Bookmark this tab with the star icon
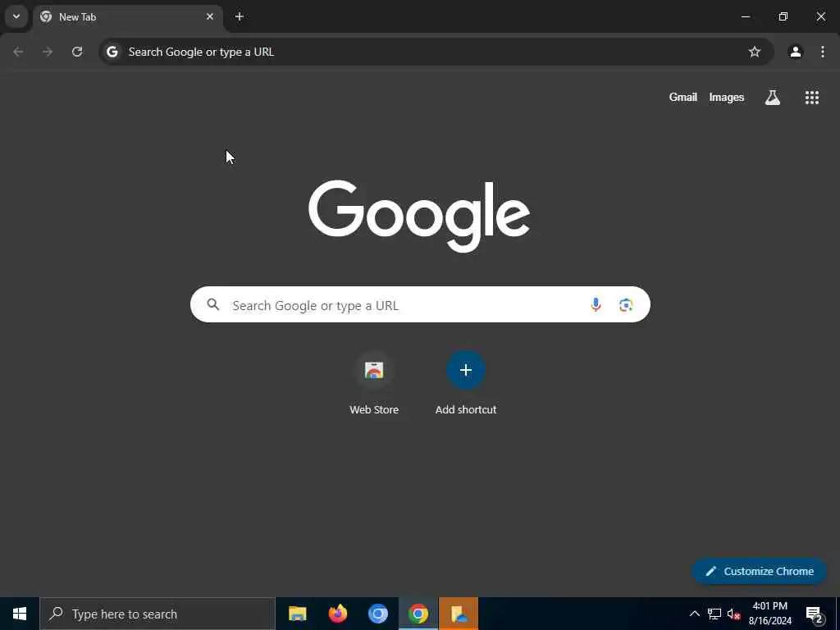This screenshot has width=840, height=630. pos(755,52)
